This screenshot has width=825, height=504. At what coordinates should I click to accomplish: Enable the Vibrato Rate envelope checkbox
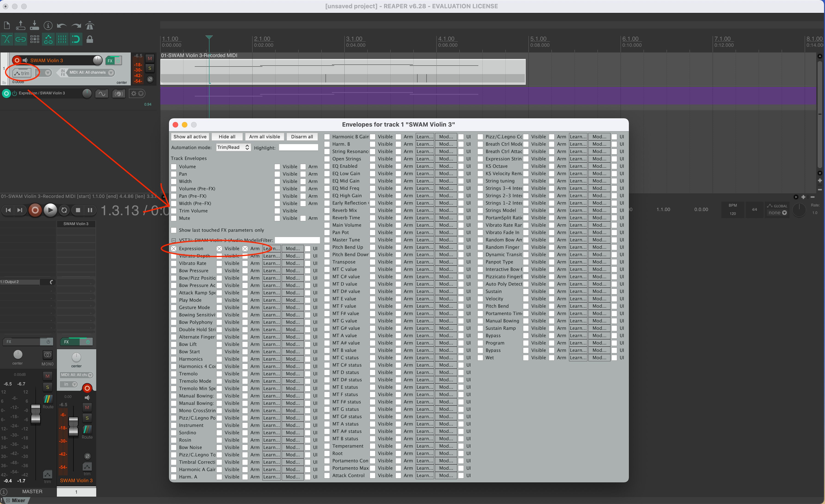(x=174, y=263)
